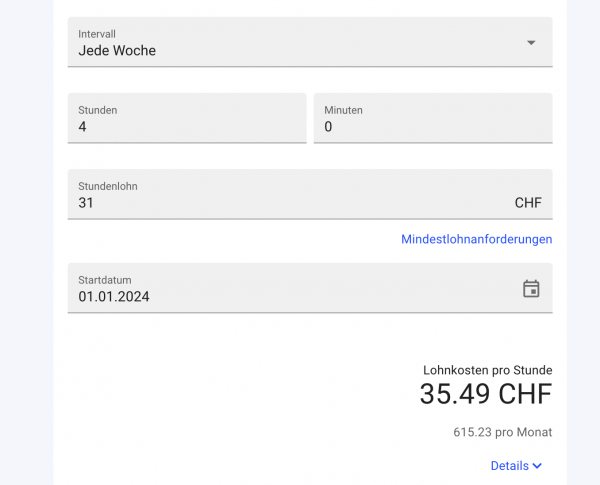Open the calendar date picker icon

[531, 289]
